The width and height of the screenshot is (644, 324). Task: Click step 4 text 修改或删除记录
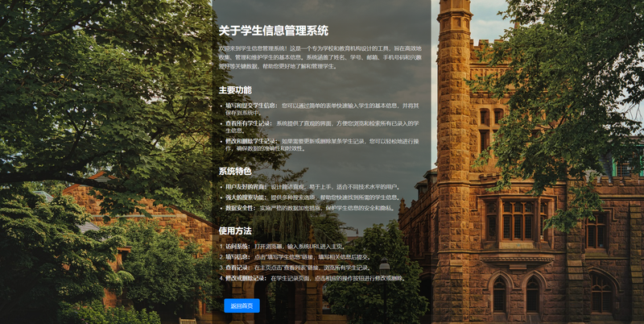(246, 278)
